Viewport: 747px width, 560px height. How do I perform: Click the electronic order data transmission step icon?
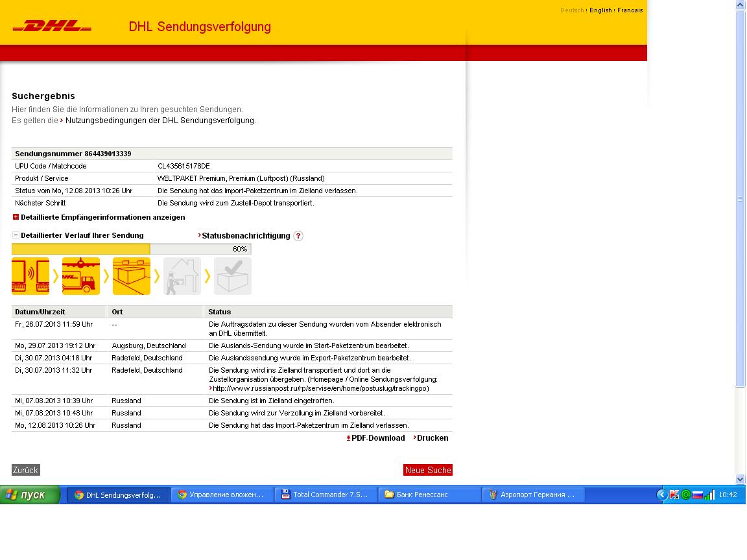30,276
